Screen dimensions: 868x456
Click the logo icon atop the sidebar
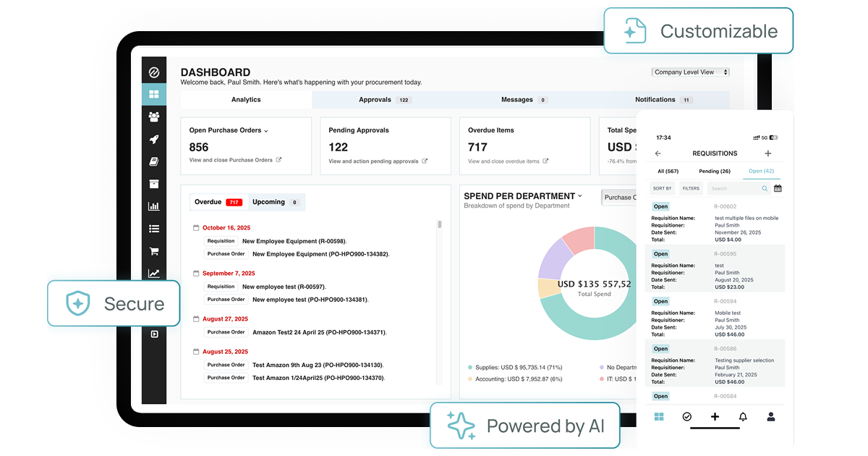(154, 72)
